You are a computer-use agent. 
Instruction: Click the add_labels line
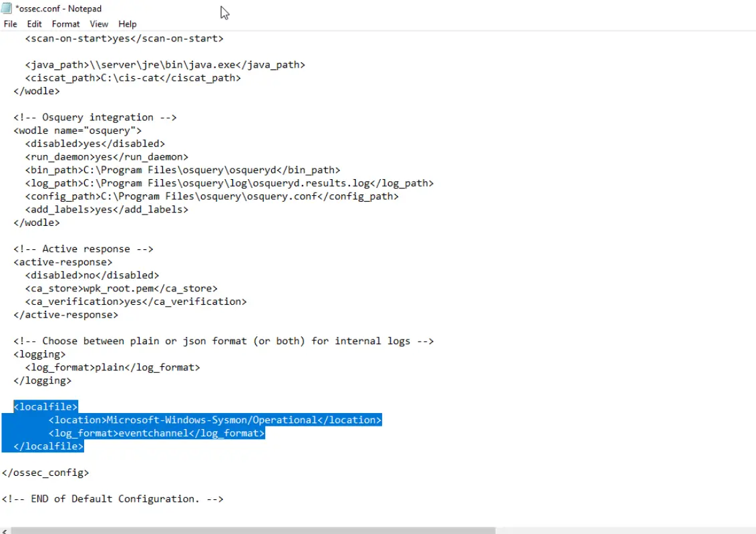pyautogui.click(x=107, y=209)
